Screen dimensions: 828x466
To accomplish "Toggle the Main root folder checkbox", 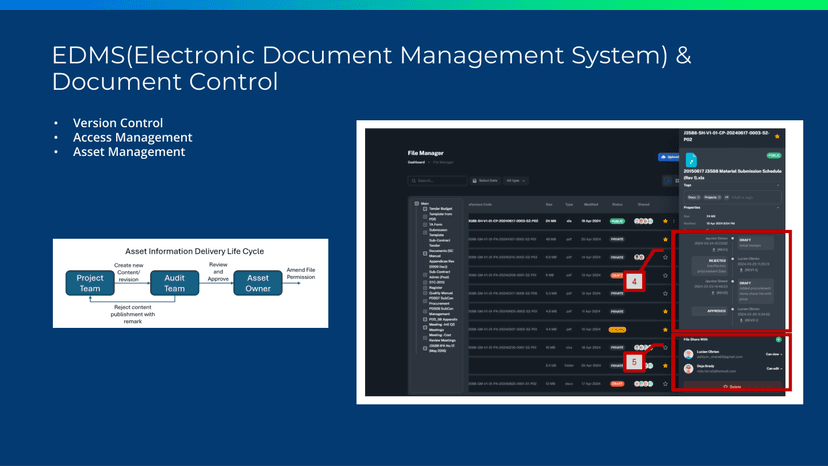I will pos(415,205).
